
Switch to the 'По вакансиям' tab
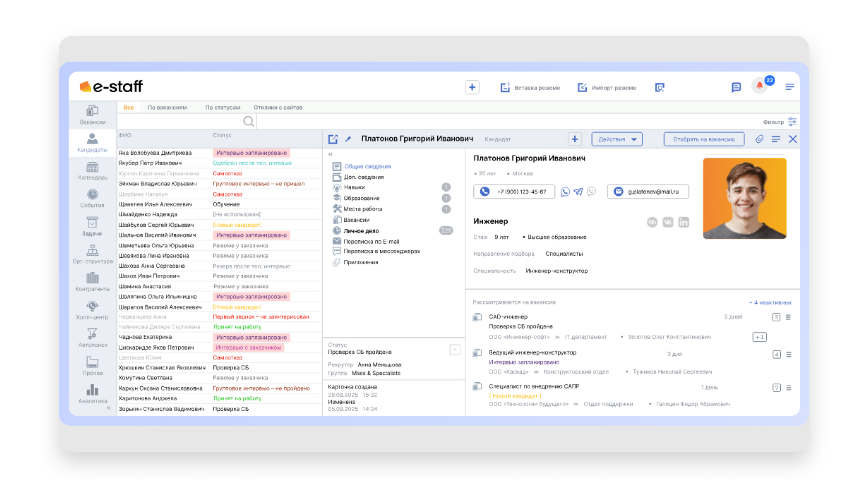pyautogui.click(x=167, y=108)
